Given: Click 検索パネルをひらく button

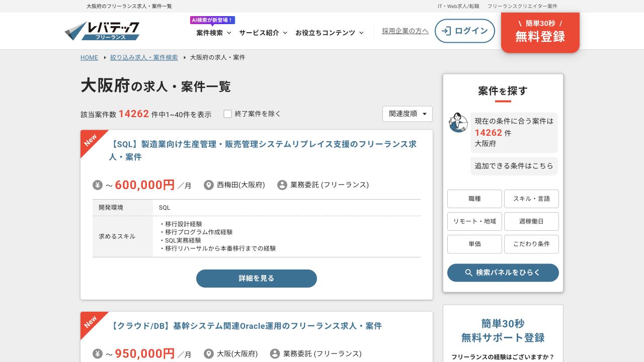Looking at the screenshot, I should [x=503, y=273].
